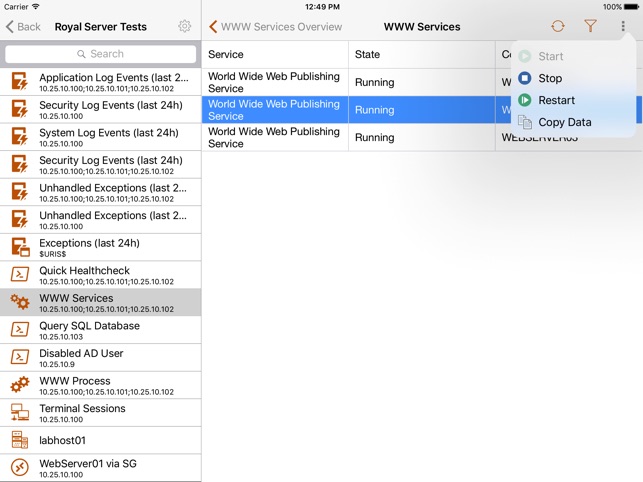Click the WWW Services gears icon
The height and width of the screenshot is (482, 643).
[x=20, y=302]
